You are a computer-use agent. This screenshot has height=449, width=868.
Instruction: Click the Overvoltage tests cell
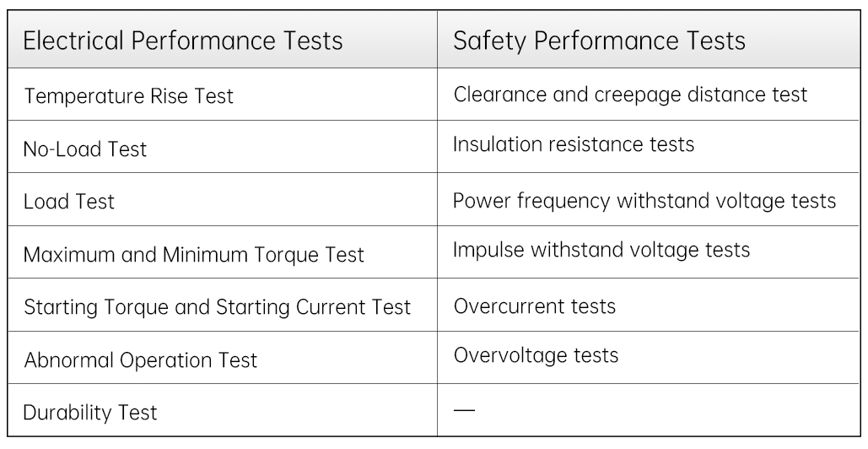(536, 355)
